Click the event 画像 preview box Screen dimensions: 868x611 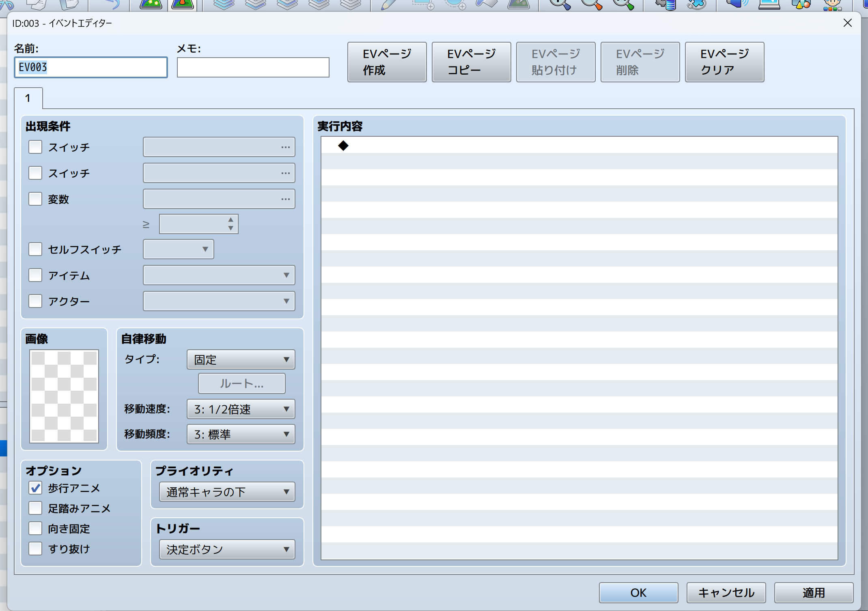click(x=64, y=396)
